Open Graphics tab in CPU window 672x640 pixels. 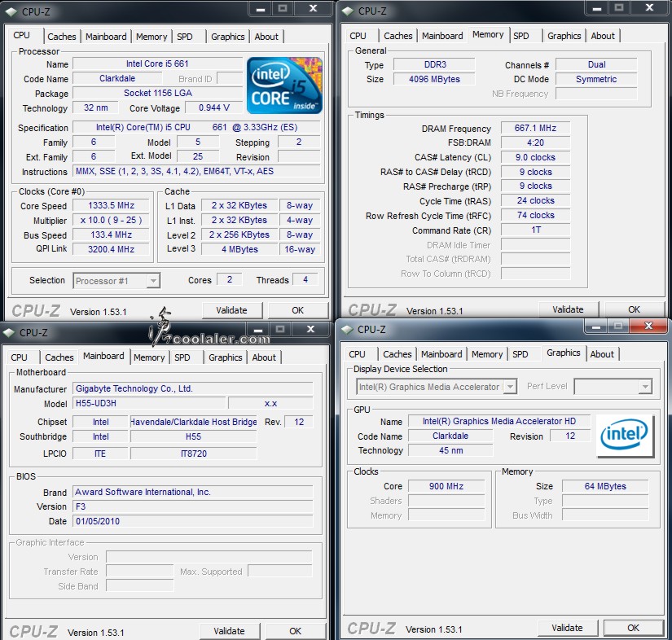[227, 37]
